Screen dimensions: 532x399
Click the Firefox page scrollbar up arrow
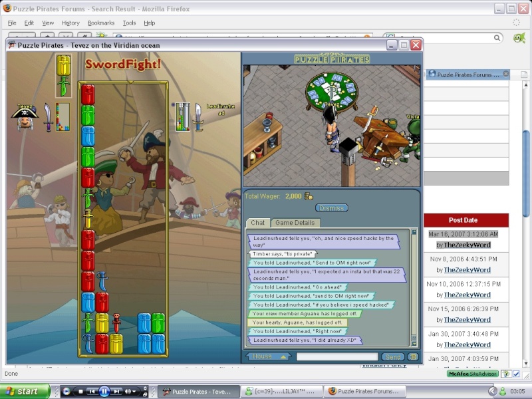(x=526, y=84)
